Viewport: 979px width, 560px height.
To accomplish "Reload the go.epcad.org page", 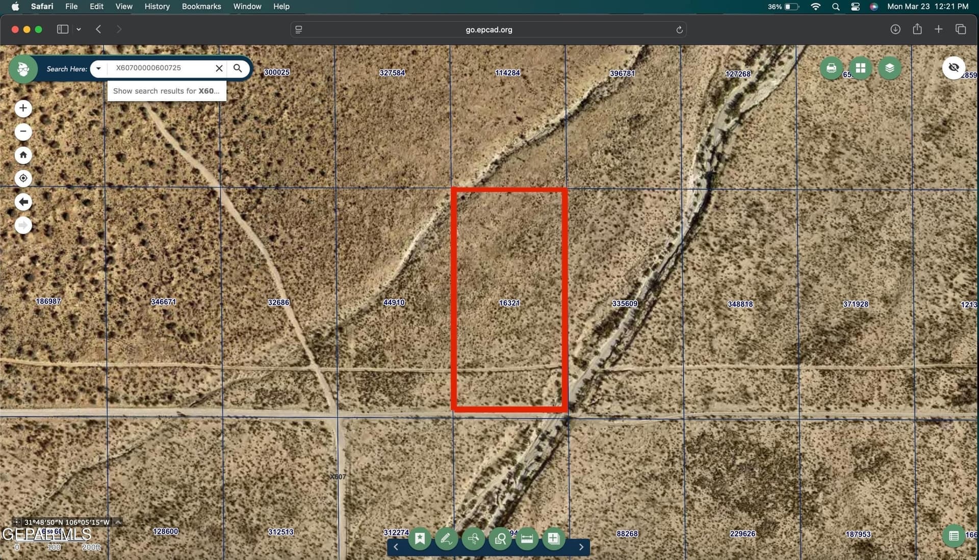I will coord(680,30).
